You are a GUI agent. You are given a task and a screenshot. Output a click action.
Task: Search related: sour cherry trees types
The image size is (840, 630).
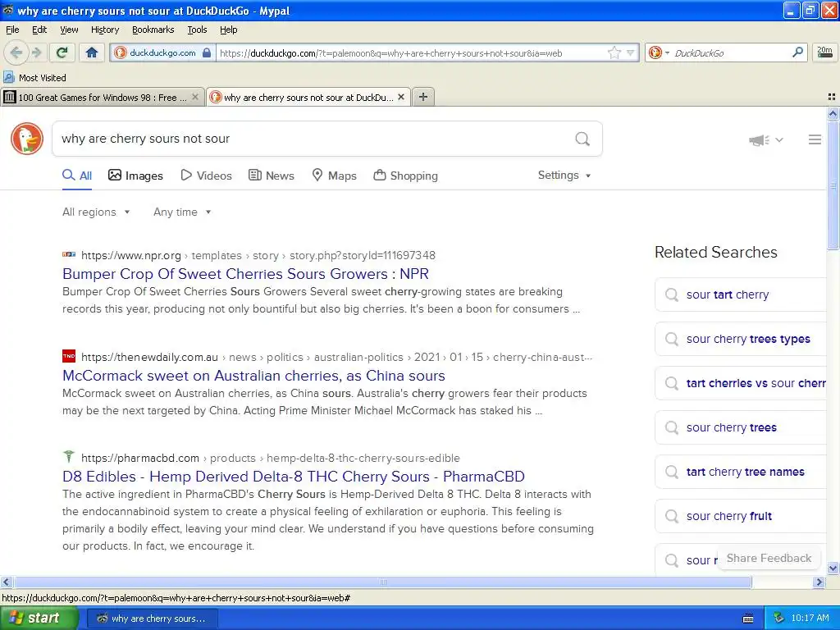[x=741, y=339]
